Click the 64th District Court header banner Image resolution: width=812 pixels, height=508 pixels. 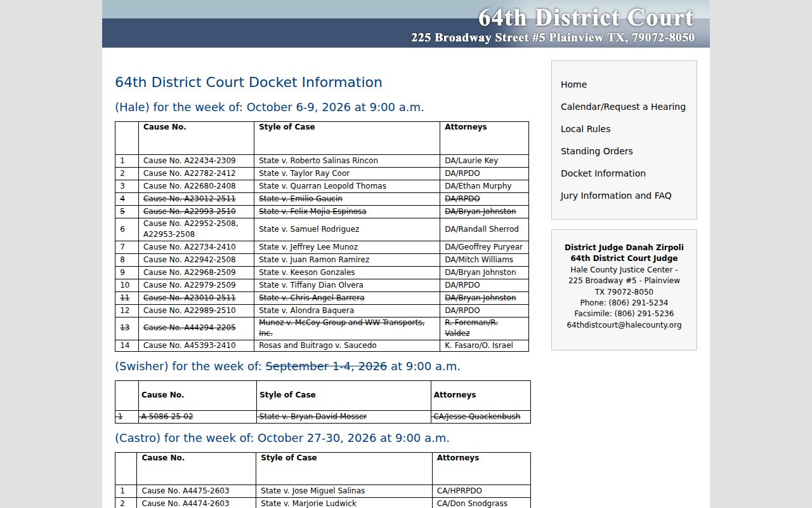coord(406,23)
